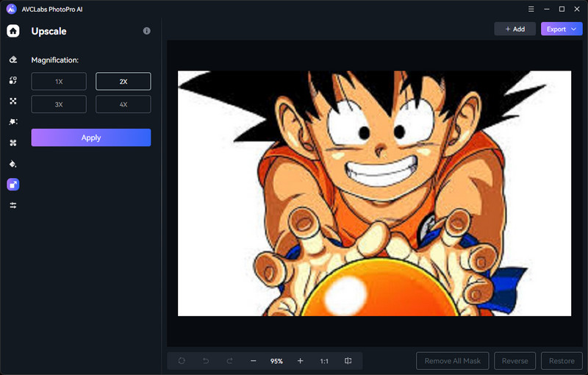Zoom out with the minus button

[253, 361]
